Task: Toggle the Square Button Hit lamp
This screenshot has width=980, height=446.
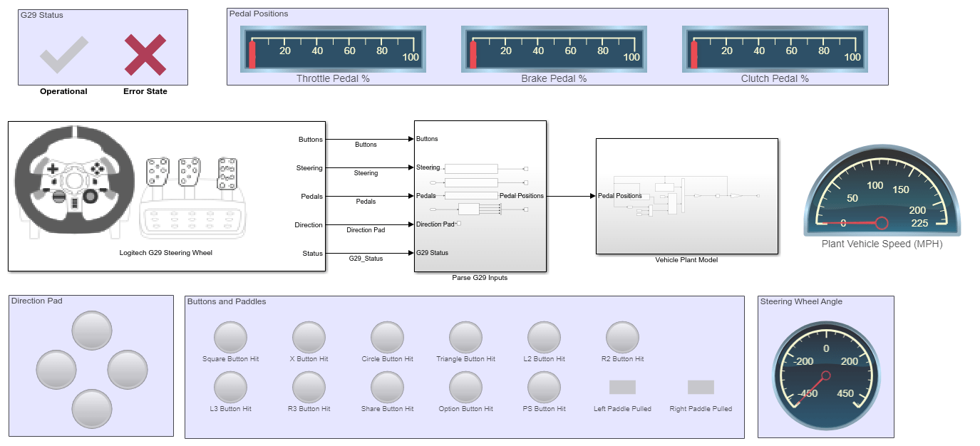Action: click(230, 338)
